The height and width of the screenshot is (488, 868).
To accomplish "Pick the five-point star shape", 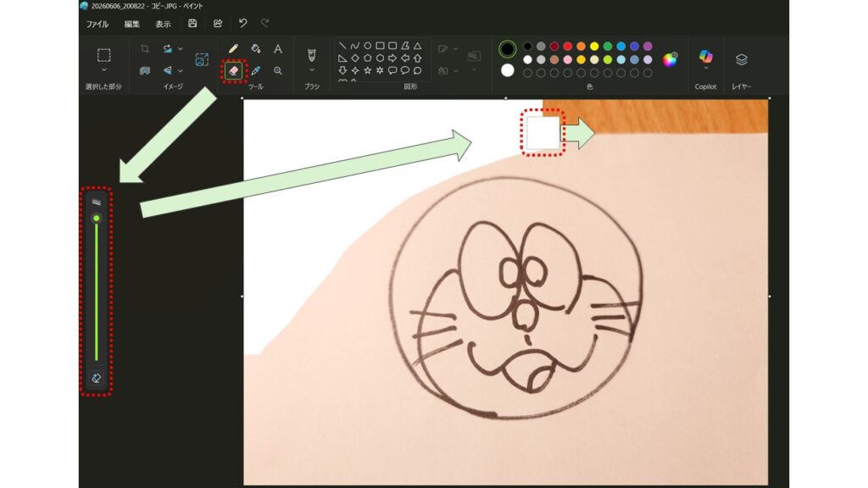I will pos(368,70).
